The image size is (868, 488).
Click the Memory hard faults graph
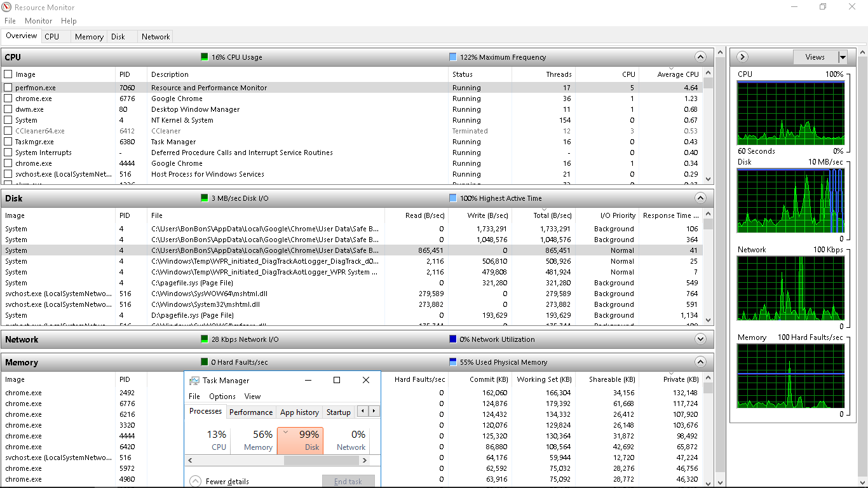[791, 376]
